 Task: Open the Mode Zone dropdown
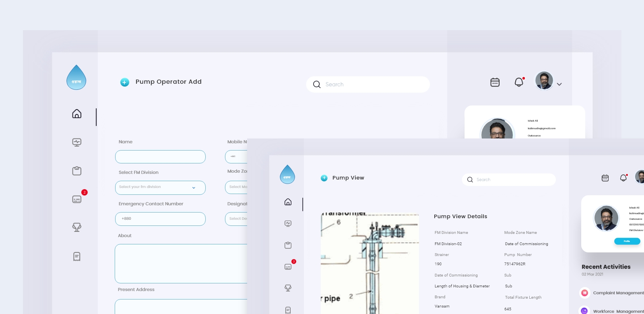coord(236,188)
